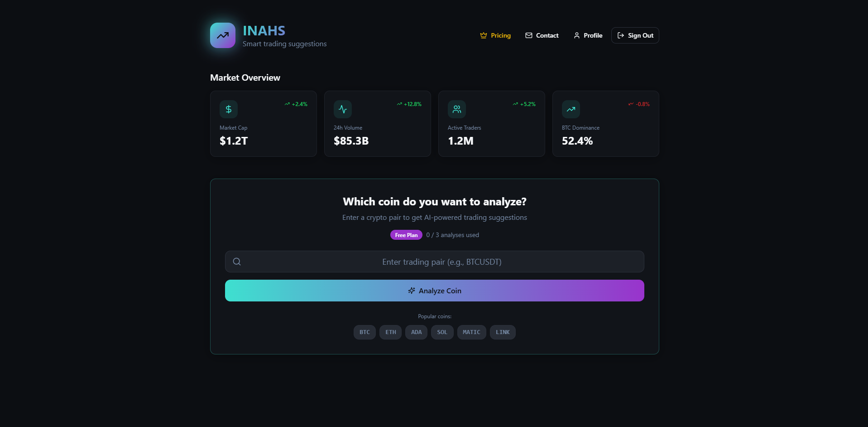868x427 pixels.
Task: Click the Free Plan badge
Action: pos(406,235)
